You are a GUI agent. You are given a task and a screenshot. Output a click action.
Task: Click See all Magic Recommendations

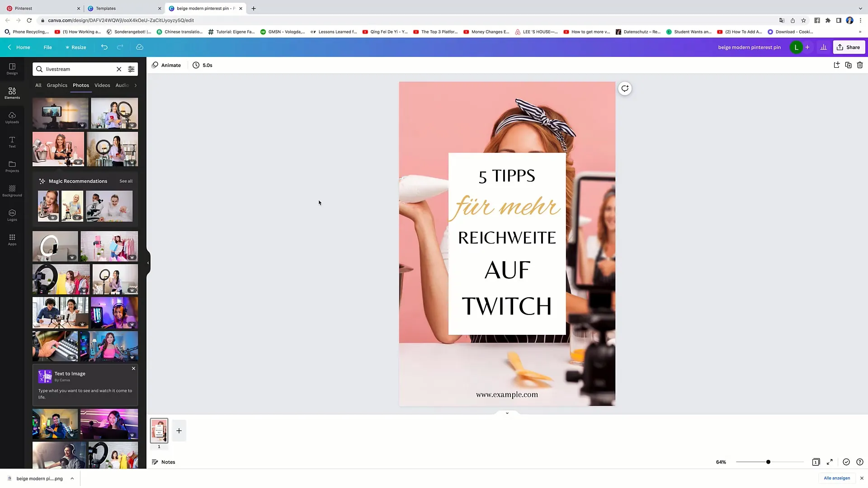(x=126, y=181)
